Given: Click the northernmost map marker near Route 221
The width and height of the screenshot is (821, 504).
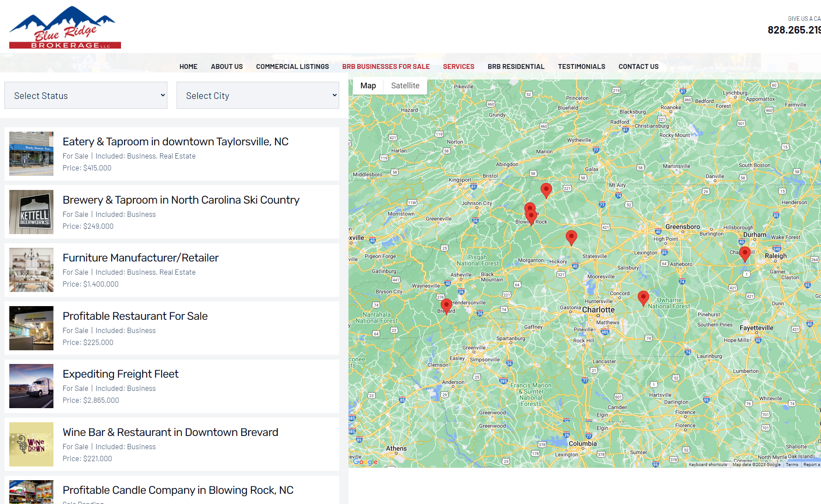Looking at the screenshot, I should point(546,191).
